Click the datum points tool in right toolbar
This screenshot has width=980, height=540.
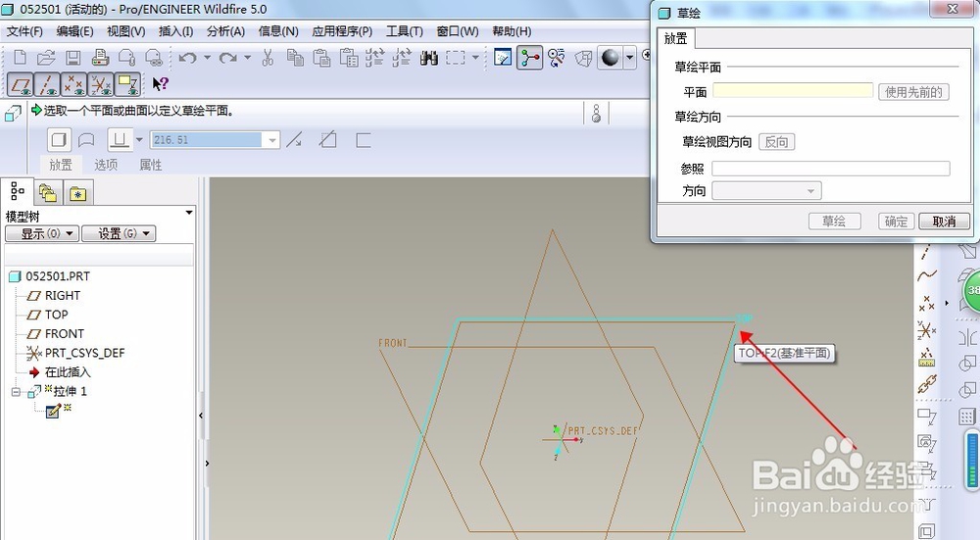click(927, 304)
